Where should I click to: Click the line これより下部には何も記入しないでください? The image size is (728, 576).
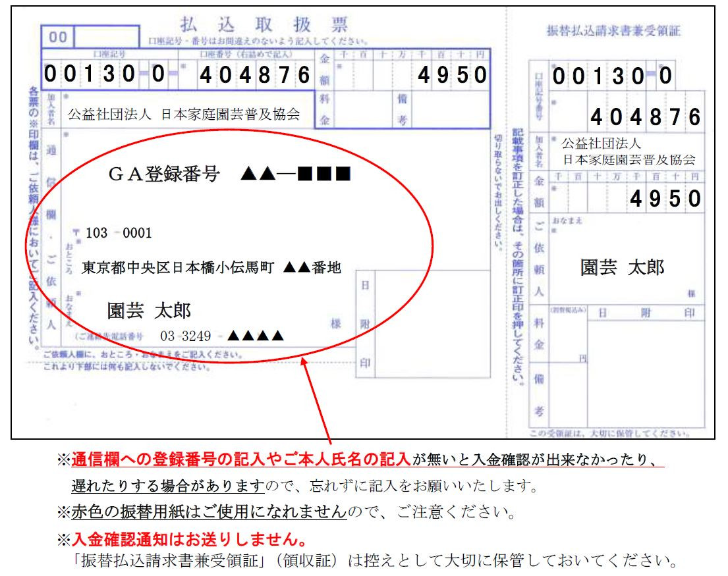coord(126,367)
